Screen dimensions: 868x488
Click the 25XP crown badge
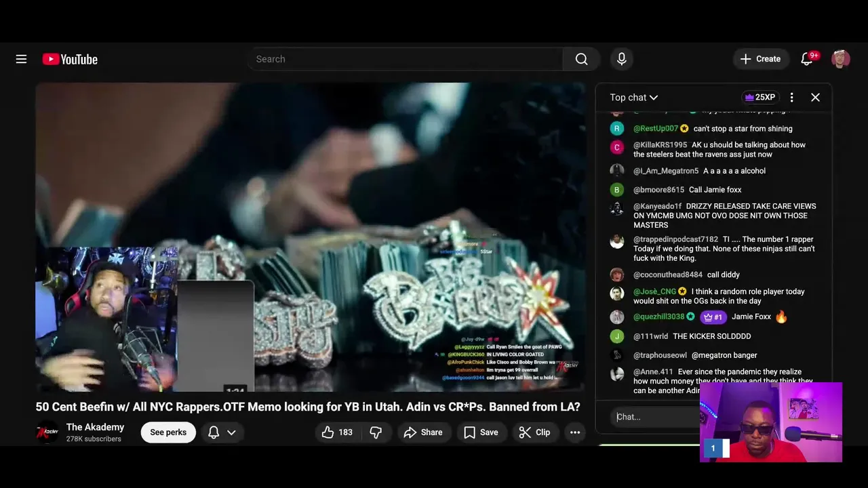760,98
